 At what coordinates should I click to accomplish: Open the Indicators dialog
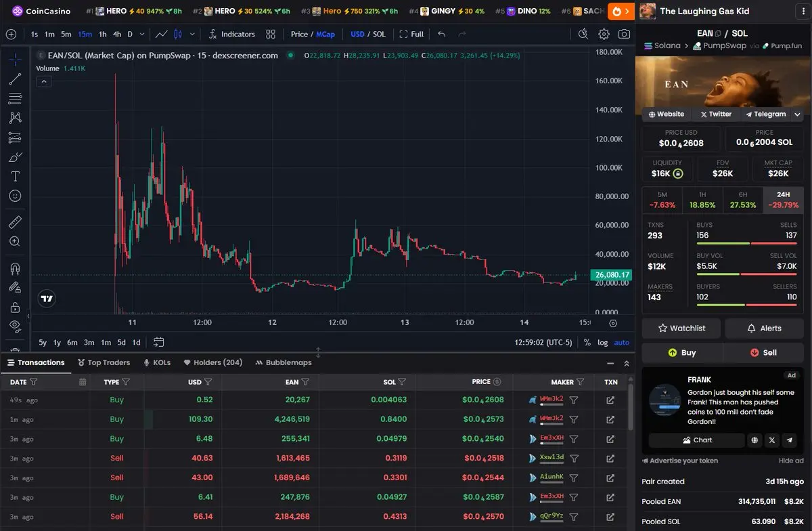231,34
